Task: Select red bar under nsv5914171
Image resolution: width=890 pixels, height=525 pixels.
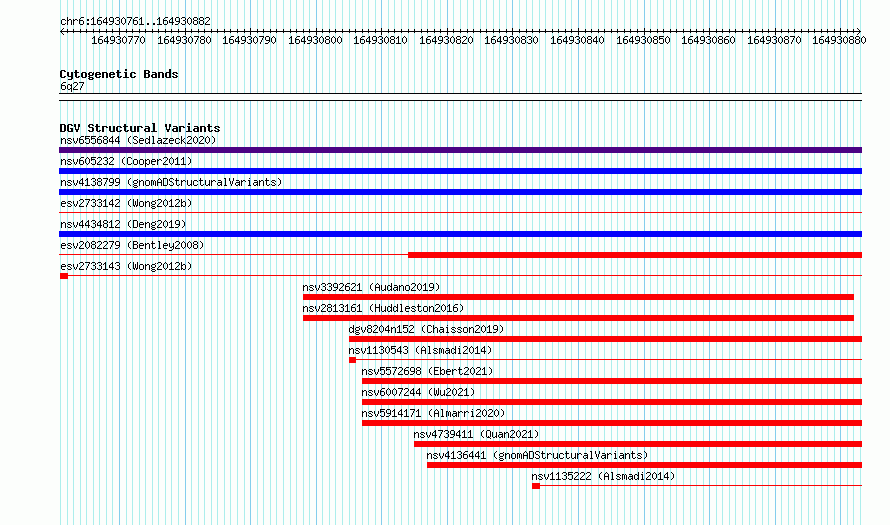Action: [612, 423]
